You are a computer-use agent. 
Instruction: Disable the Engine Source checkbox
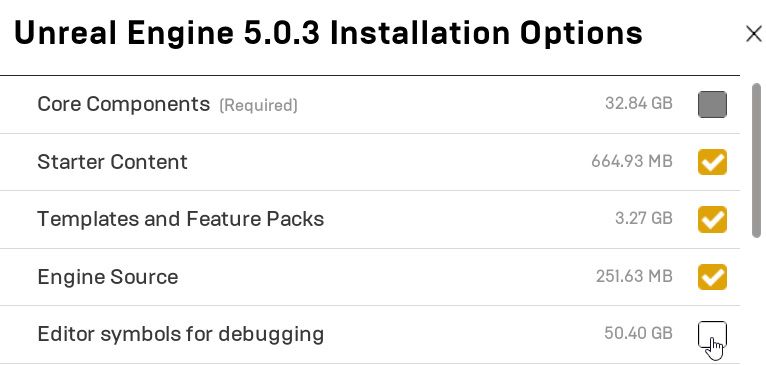712,277
